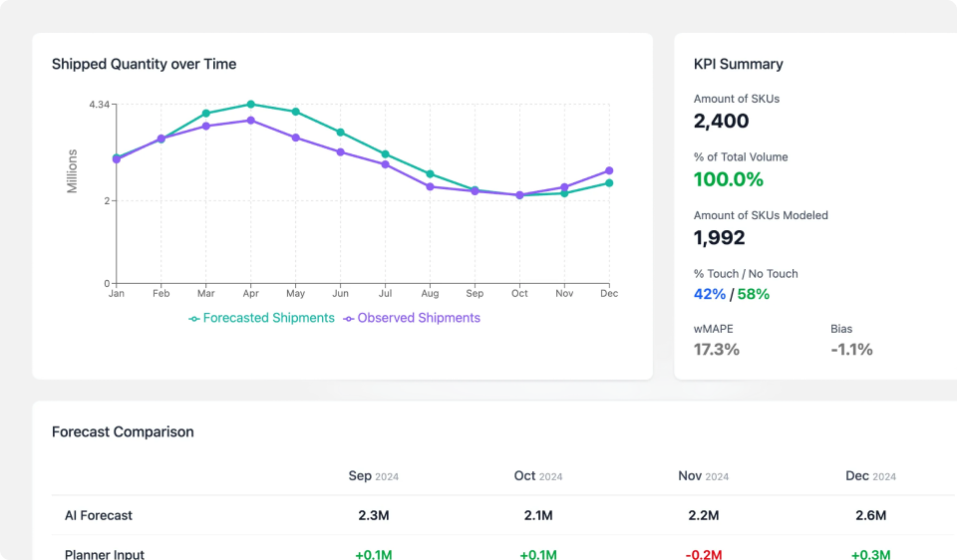This screenshot has width=957, height=560.
Task: Select the April forecasted peak data point
Action: coord(250,104)
